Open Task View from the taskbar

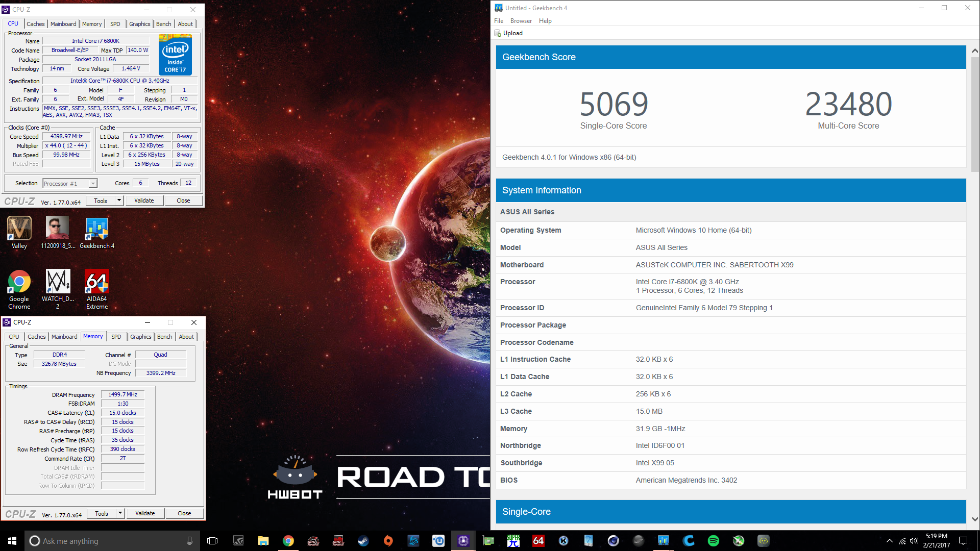(212, 541)
